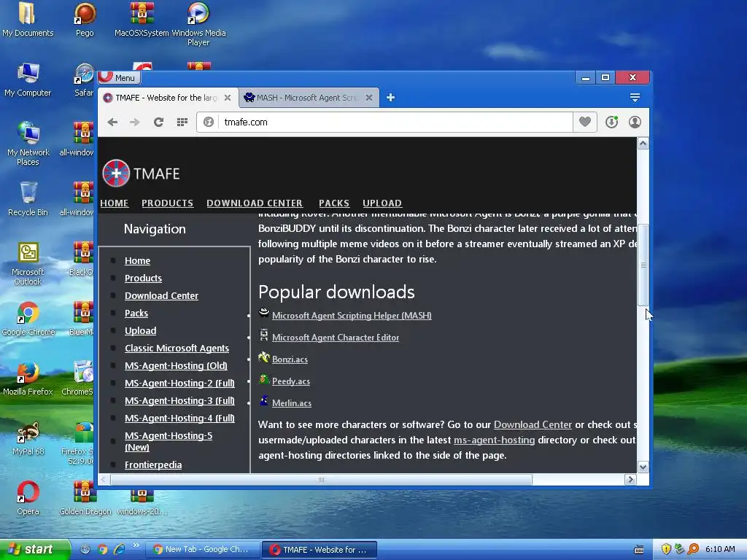Open PRODUCTS in the top nav bar
Screen dimensions: 747x560
point(167,203)
